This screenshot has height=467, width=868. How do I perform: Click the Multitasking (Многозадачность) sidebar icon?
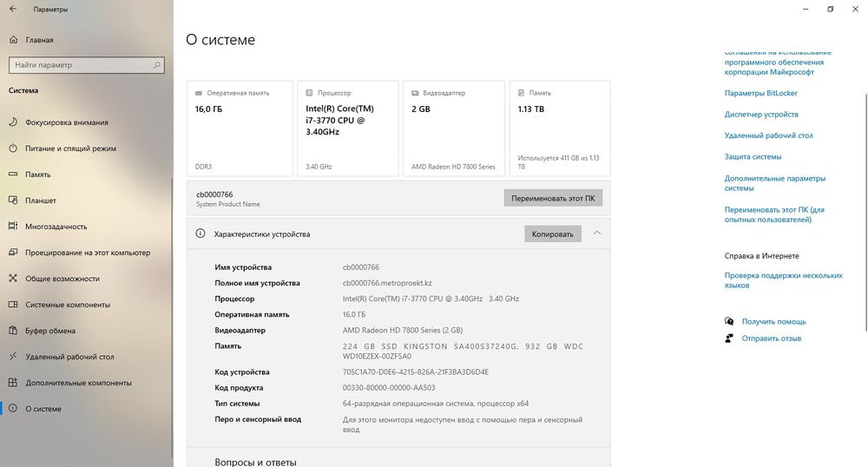coord(13,227)
